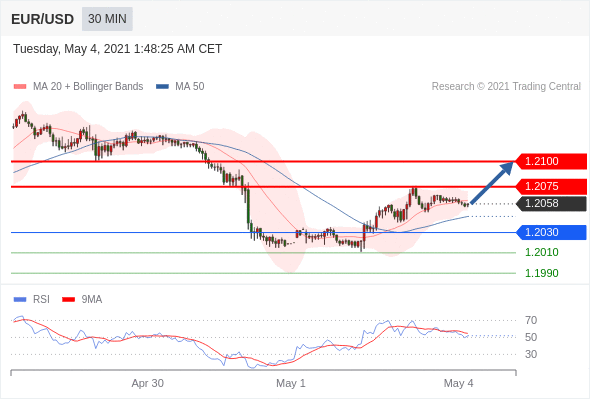Image resolution: width=590 pixels, height=400 pixels.
Task: Click the MA 20 + Bollinger Bands legend swatch
Action: [x=20, y=87]
